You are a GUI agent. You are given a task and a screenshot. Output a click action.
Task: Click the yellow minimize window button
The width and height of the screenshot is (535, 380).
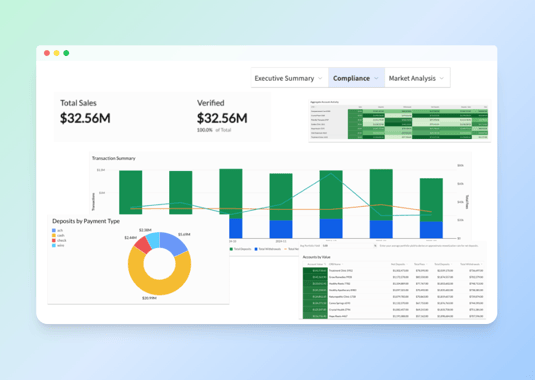57,53
